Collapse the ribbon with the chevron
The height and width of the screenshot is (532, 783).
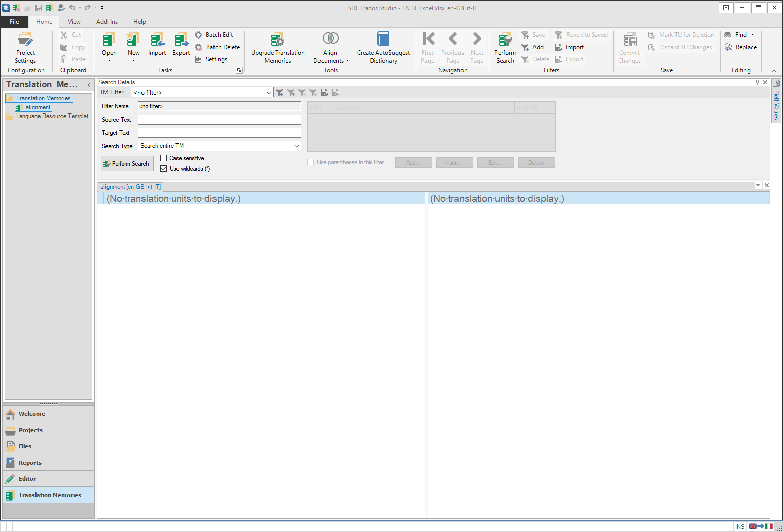click(x=774, y=71)
